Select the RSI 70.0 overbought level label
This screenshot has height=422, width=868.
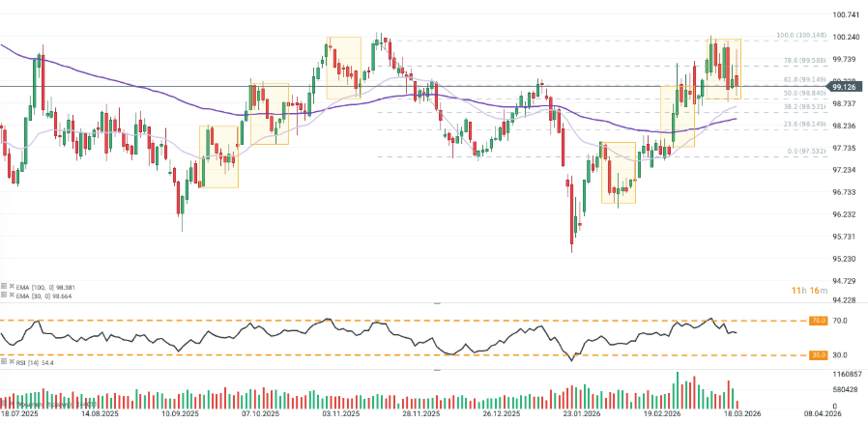coord(818,321)
